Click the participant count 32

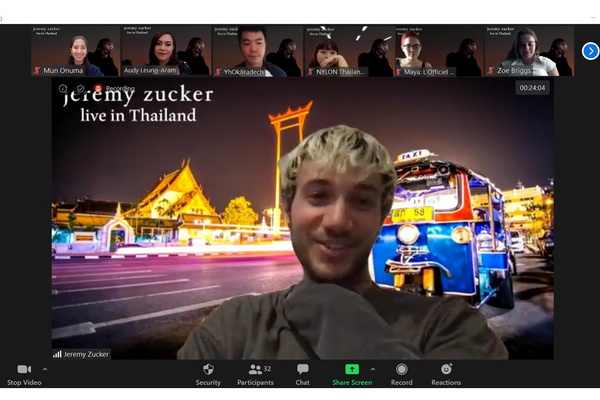click(x=267, y=369)
